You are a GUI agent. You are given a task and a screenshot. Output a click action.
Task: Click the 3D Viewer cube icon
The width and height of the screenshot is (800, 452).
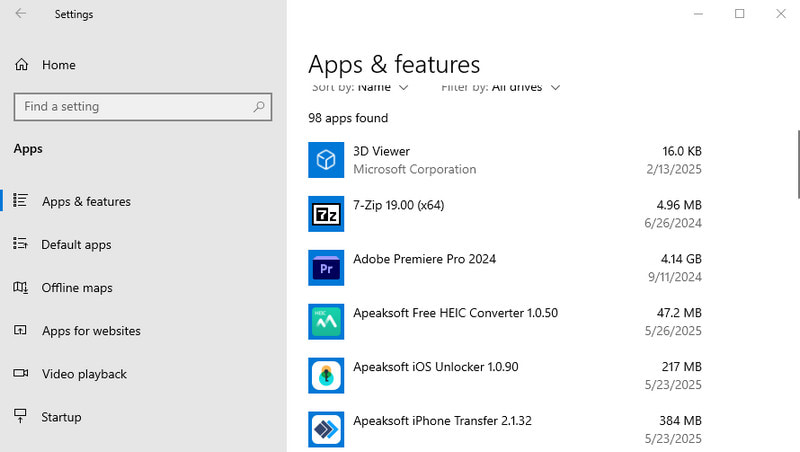click(x=326, y=160)
